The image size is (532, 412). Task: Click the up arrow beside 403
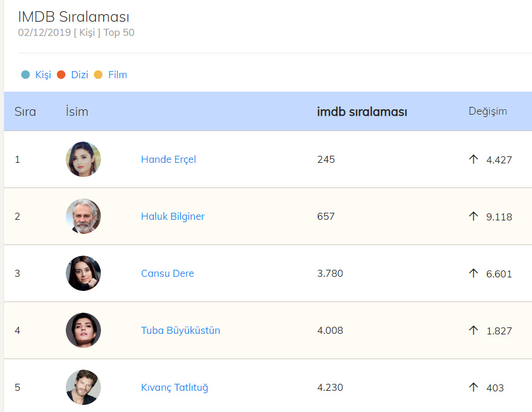[474, 387]
